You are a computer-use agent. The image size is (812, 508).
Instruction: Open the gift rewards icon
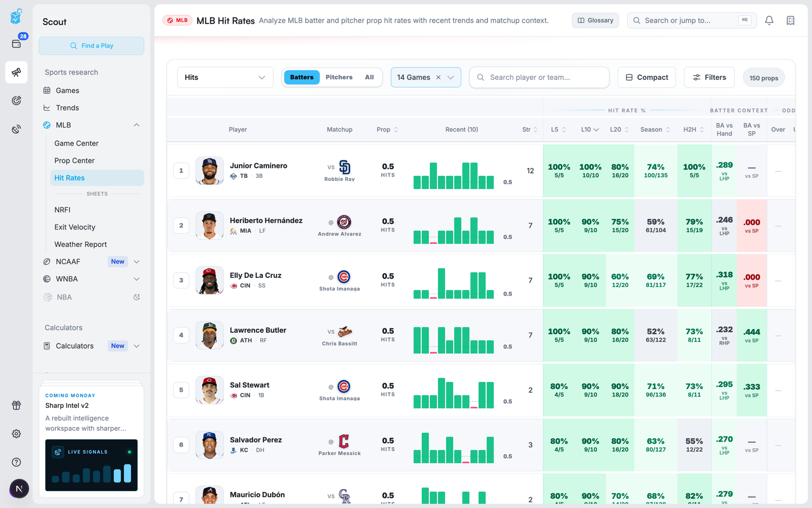(16, 405)
